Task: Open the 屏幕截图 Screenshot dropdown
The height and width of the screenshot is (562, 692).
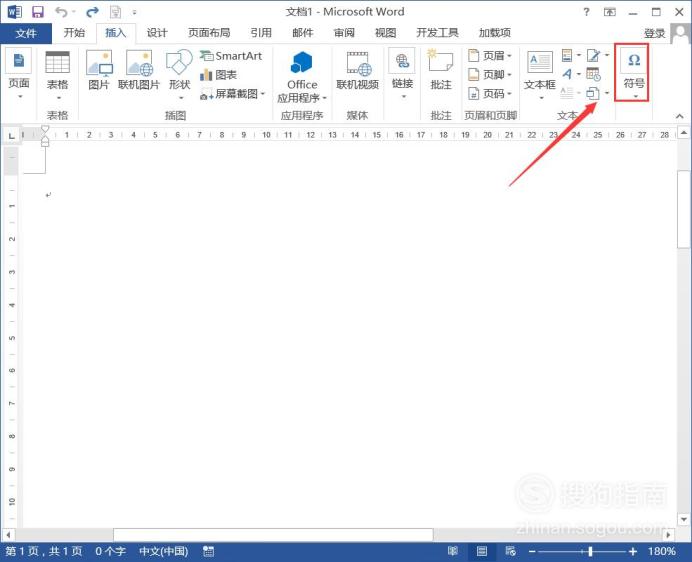Action: tap(233, 94)
